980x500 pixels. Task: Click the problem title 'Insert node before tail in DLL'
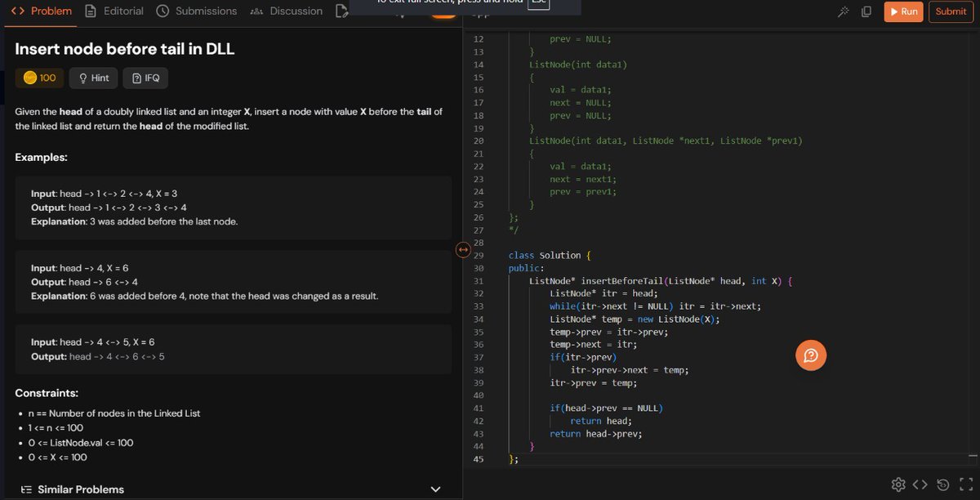[125, 49]
